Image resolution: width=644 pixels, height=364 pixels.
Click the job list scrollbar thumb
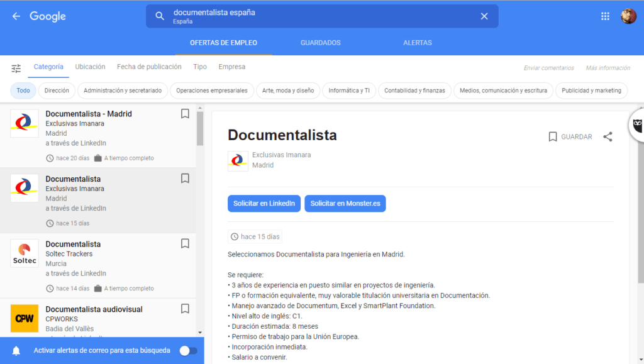coord(200,129)
